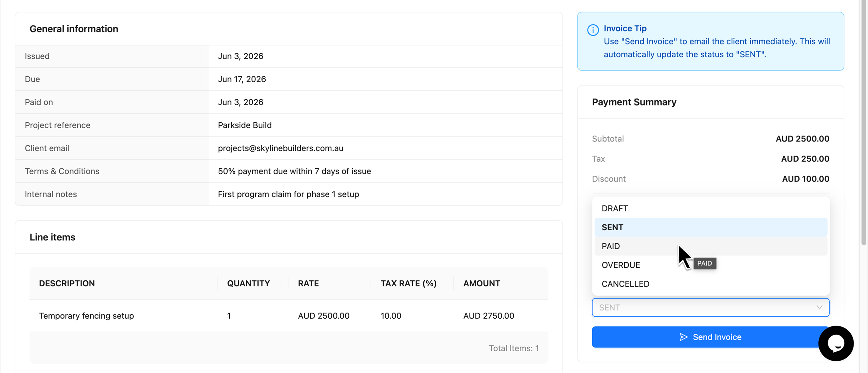Click the status select field showing SENT
This screenshot has width=868, height=373.
click(710, 307)
